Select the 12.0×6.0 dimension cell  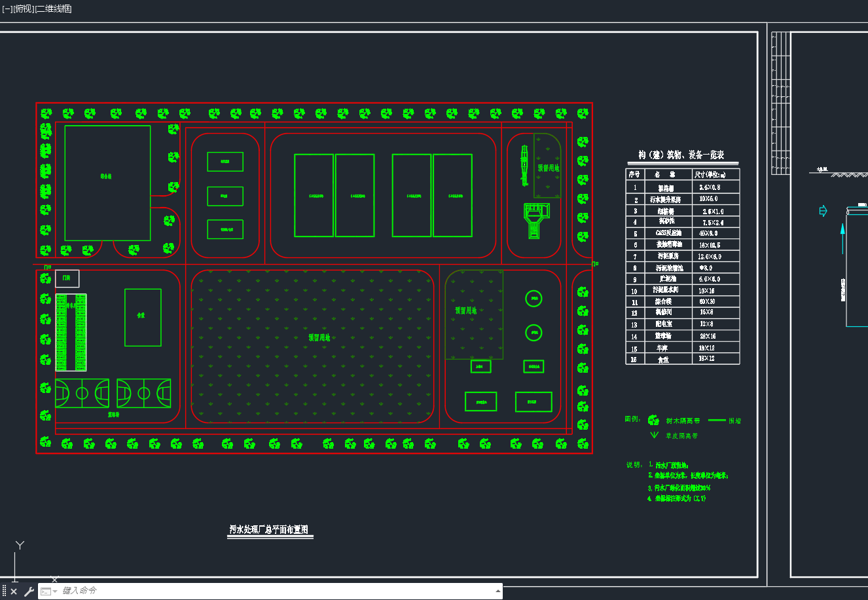pyautogui.click(x=710, y=256)
